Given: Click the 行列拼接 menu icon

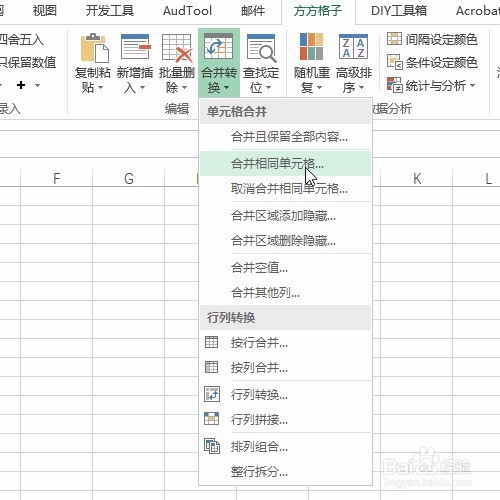Looking at the screenshot, I should pyautogui.click(x=211, y=419).
